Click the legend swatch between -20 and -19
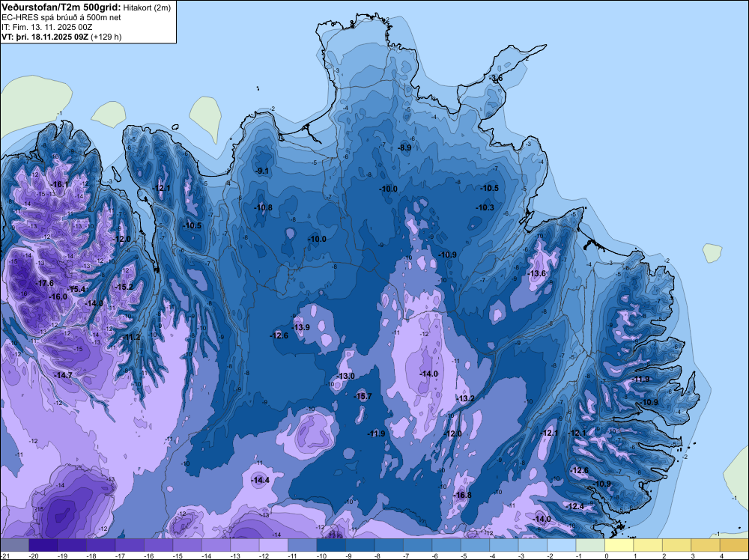749x560 pixels. tap(43, 545)
